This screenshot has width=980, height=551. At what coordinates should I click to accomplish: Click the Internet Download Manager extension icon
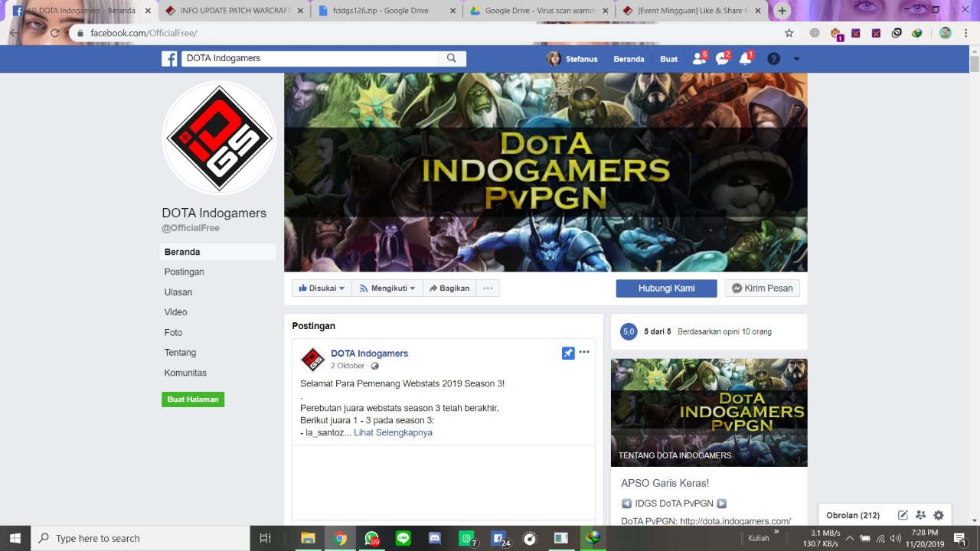917,33
